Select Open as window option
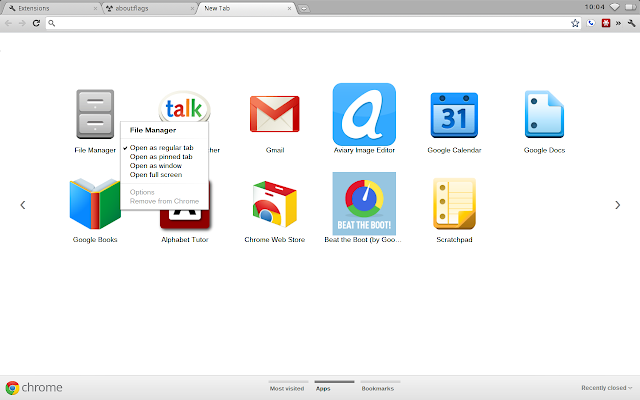The width and height of the screenshot is (640, 400). [x=156, y=166]
